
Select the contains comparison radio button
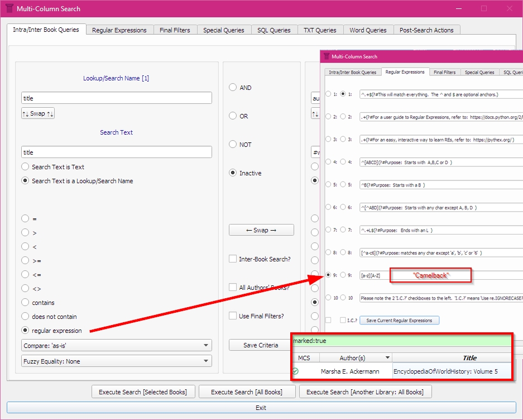tap(25, 303)
